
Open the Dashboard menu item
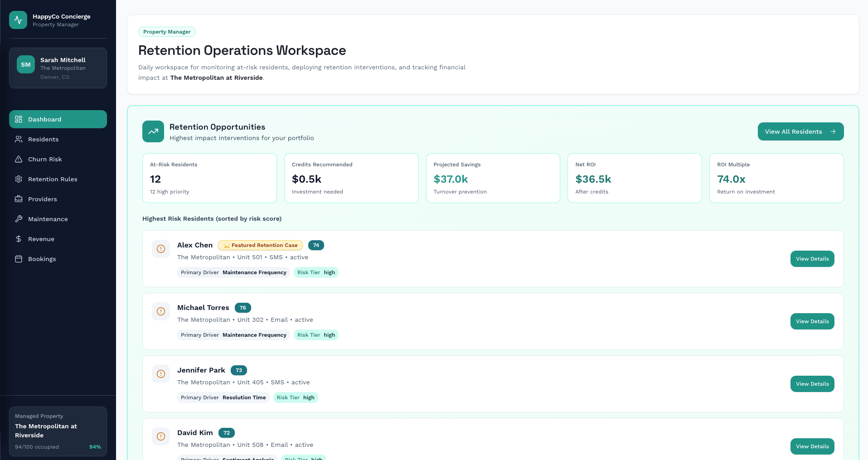[x=58, y=119]
